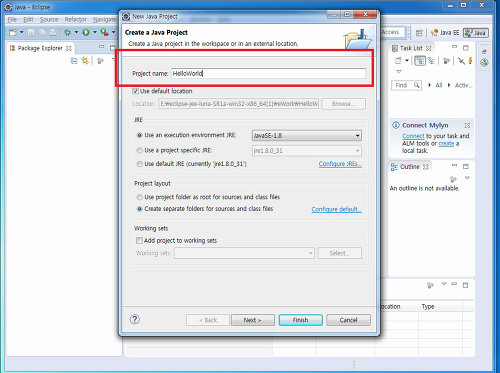Click the Save icon in Eclipse toolbar
This screenshot has width=500, height=373.
31,32
